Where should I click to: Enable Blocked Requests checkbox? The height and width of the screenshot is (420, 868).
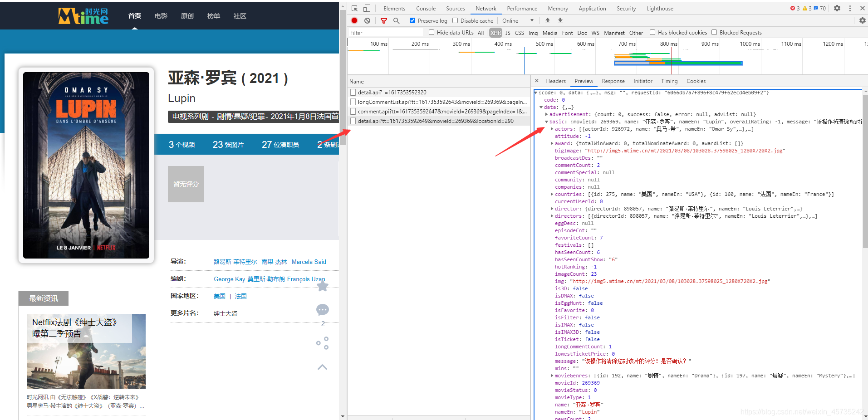point(714,32)
